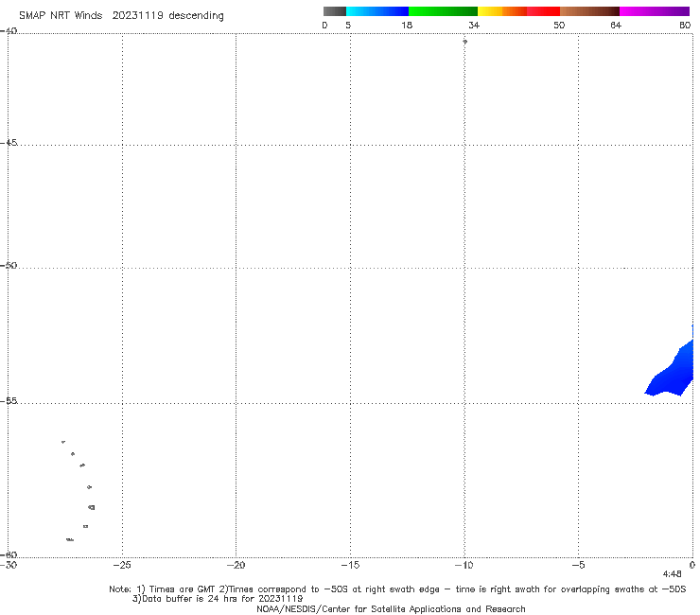Click the '-20' longitude axis label
The width and height of the screenshot is (700, 615).
pos(236,565)
